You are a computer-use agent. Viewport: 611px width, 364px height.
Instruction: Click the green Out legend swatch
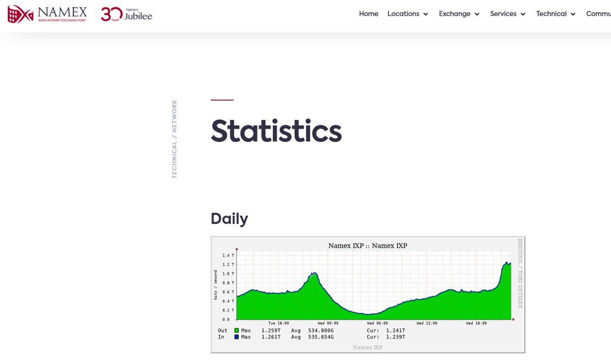tap(237, 330)
